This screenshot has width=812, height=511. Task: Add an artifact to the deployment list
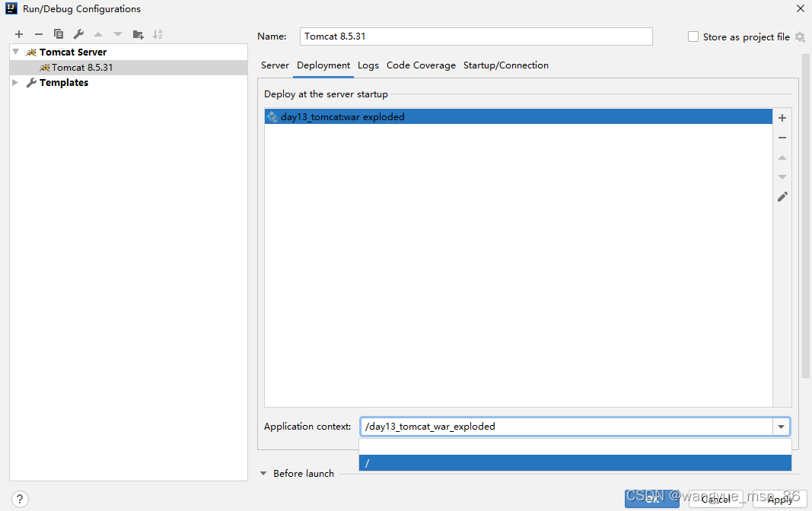782,118
